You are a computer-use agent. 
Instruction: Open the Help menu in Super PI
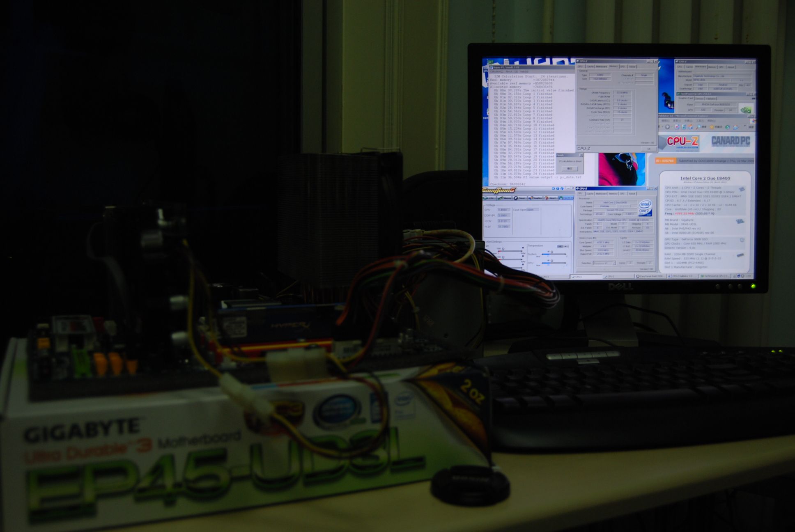click(x=524, y=71)
